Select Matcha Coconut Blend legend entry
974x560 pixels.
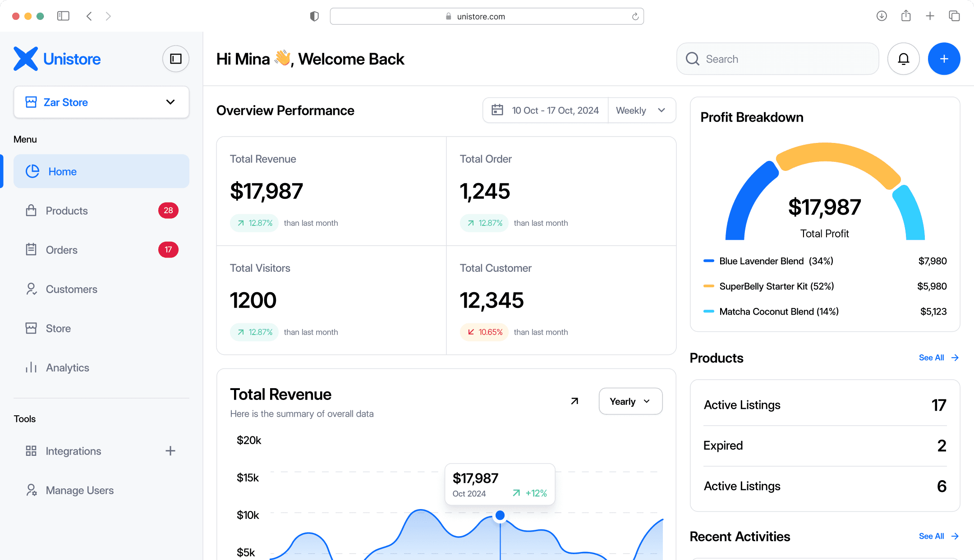click(x=825, y=312)
